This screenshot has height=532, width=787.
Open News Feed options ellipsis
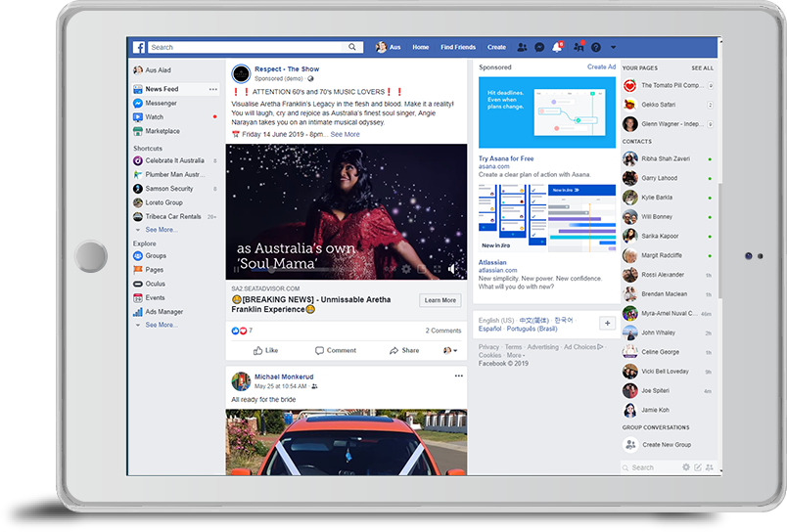213,89
